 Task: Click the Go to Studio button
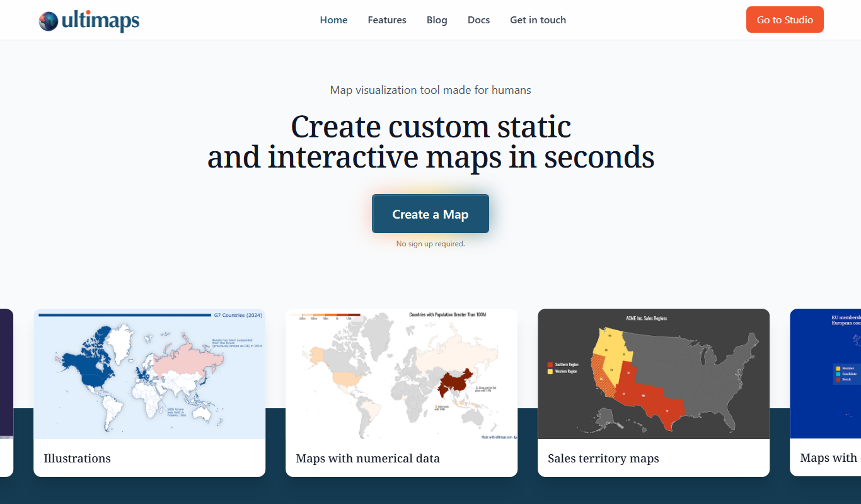click(785, 20)
